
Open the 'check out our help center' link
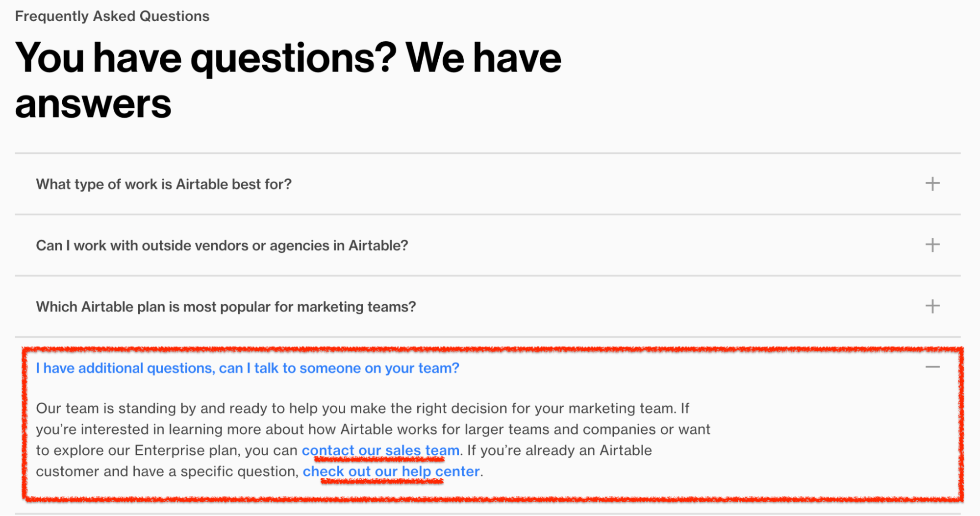click(391, 471)
